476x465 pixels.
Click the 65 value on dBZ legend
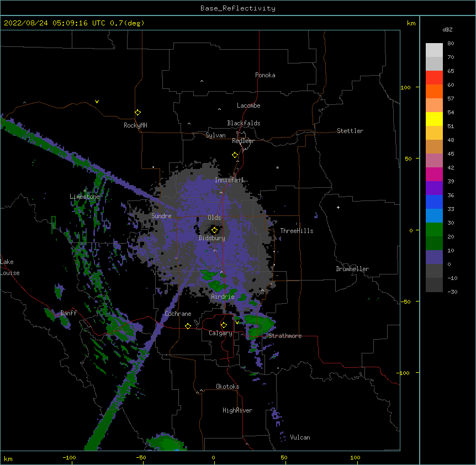tap(451, 71)
